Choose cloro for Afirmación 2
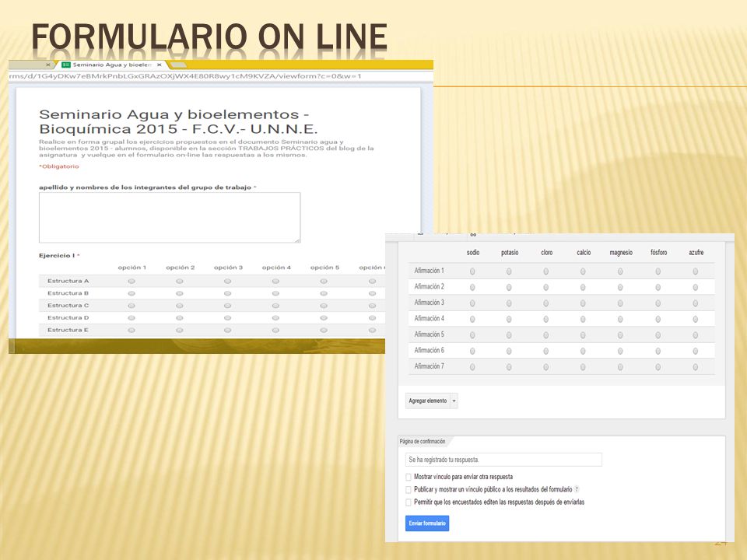 (546, 288)
